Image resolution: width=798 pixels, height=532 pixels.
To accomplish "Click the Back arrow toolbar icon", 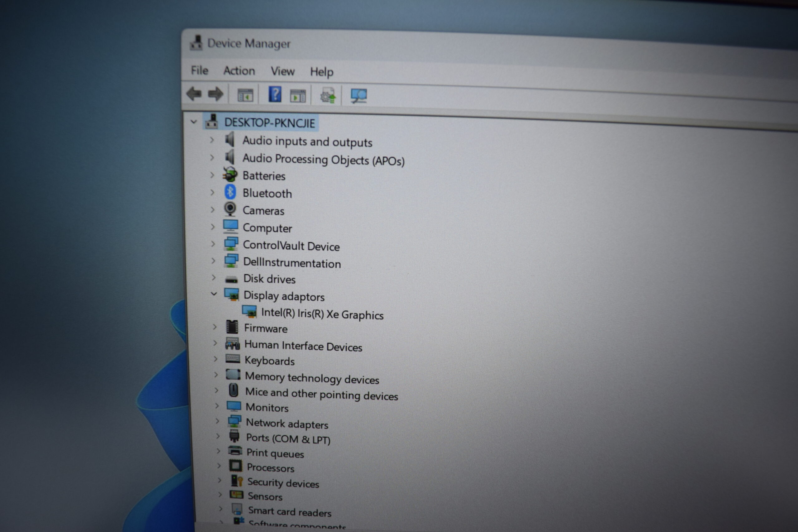I will [194, 93].
